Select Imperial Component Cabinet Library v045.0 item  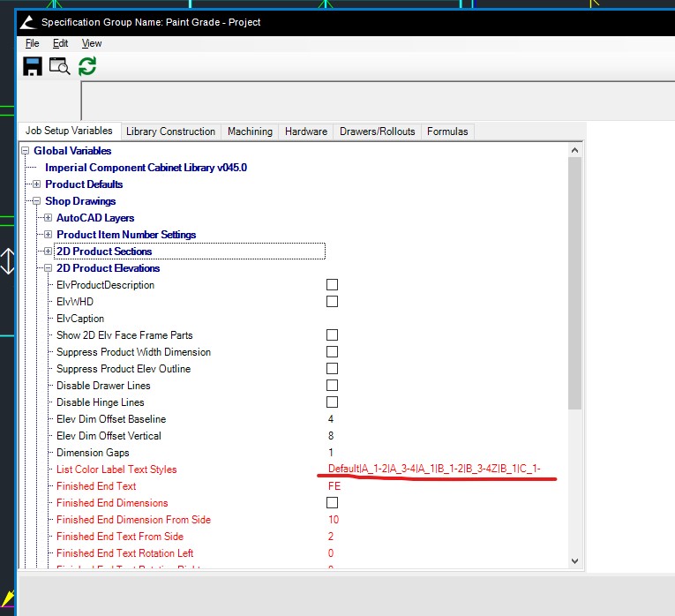pos(146,168)
